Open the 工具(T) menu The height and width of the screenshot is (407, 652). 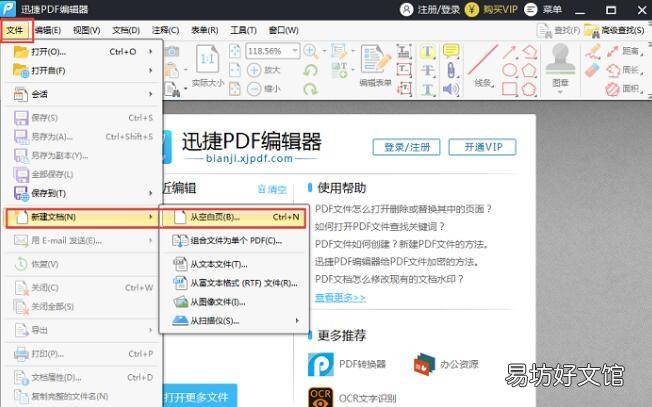click(244, 30)
